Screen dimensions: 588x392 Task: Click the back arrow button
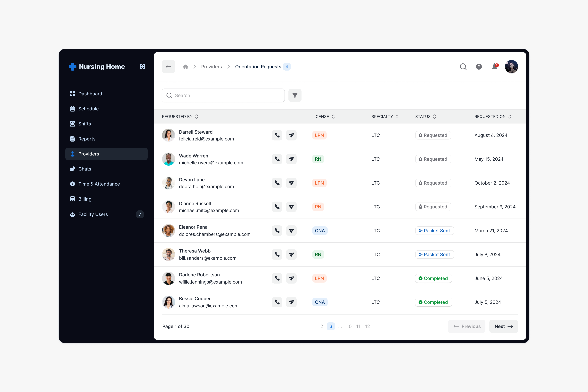pos(169,67)
